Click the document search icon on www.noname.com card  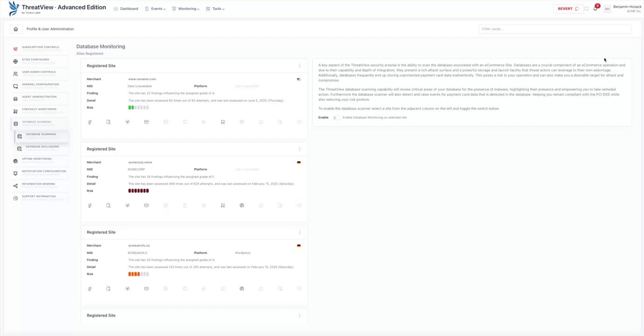(x=108, y=122)
